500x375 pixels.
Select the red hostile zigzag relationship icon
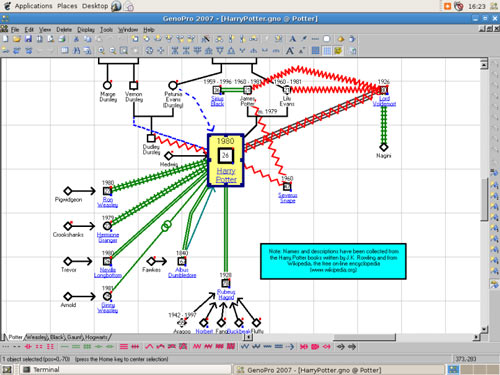pyautogui.click(x=197, y=347)
